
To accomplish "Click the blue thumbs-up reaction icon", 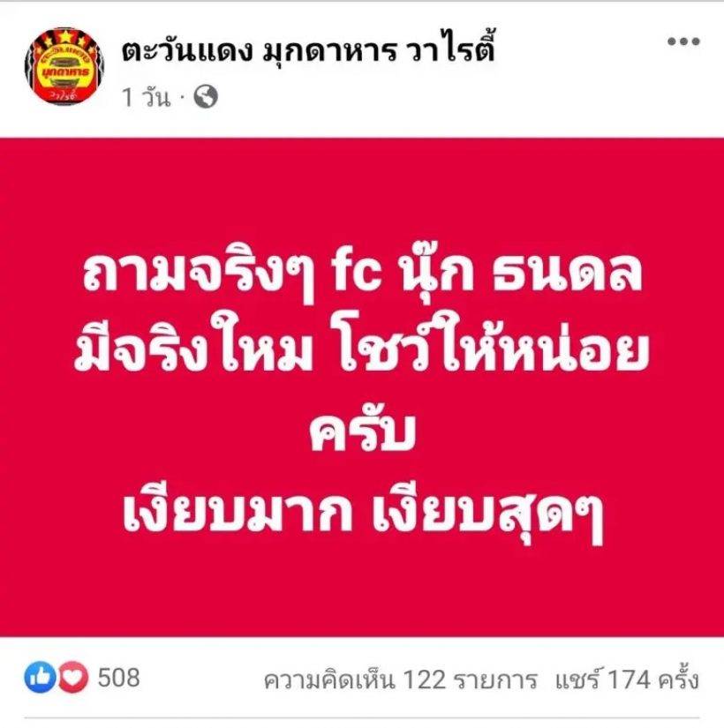I will pyautogui.click(x=40, y=678).
